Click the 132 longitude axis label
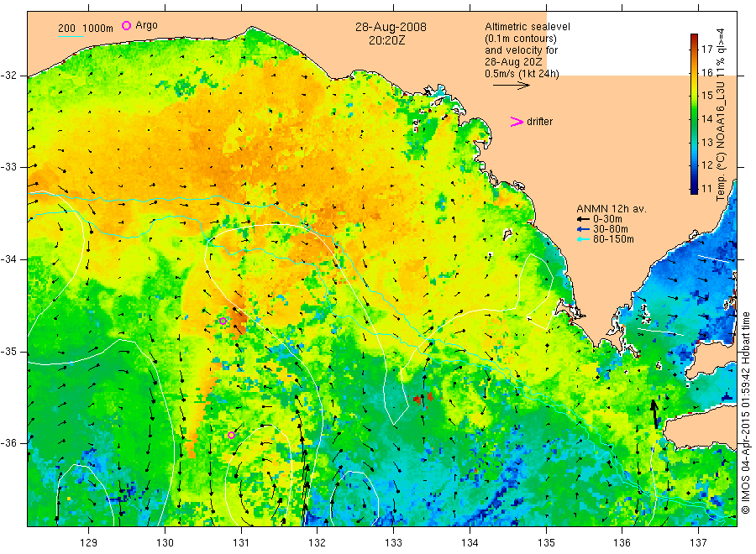756x554 pixels. click(318, 543)
